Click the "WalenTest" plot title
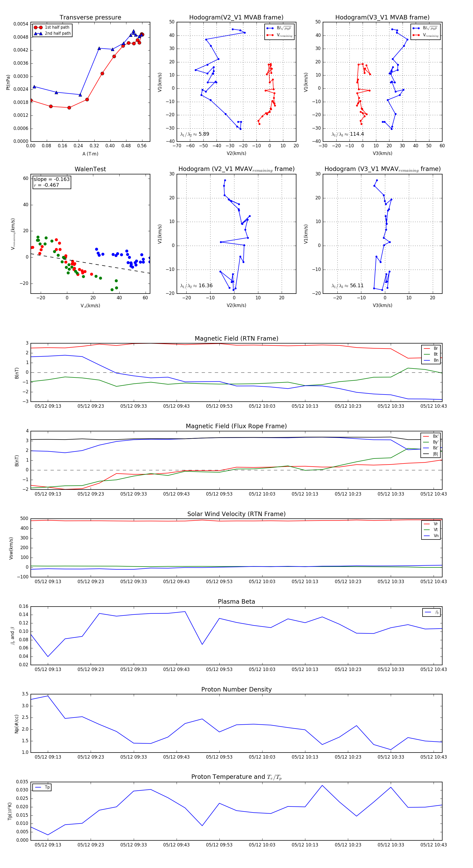473x868 pixels. [90, 169]
